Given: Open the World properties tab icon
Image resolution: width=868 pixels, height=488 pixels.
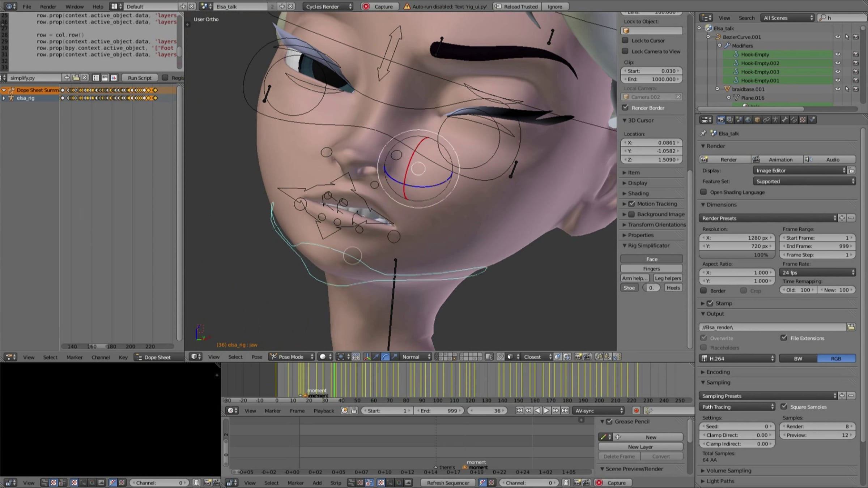Looking at the screenshot, I should point(748,120).
